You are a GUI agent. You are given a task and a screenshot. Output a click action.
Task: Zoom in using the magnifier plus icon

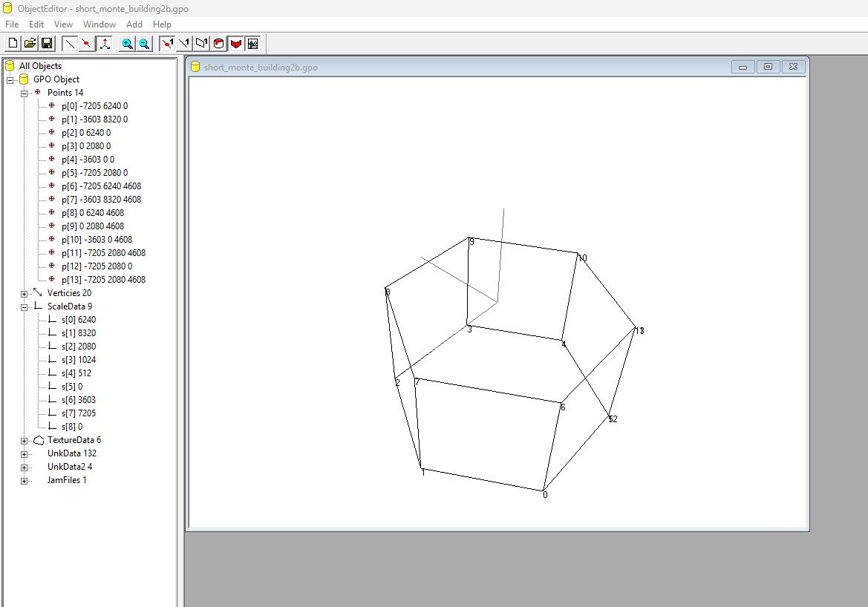pos(128,44)
